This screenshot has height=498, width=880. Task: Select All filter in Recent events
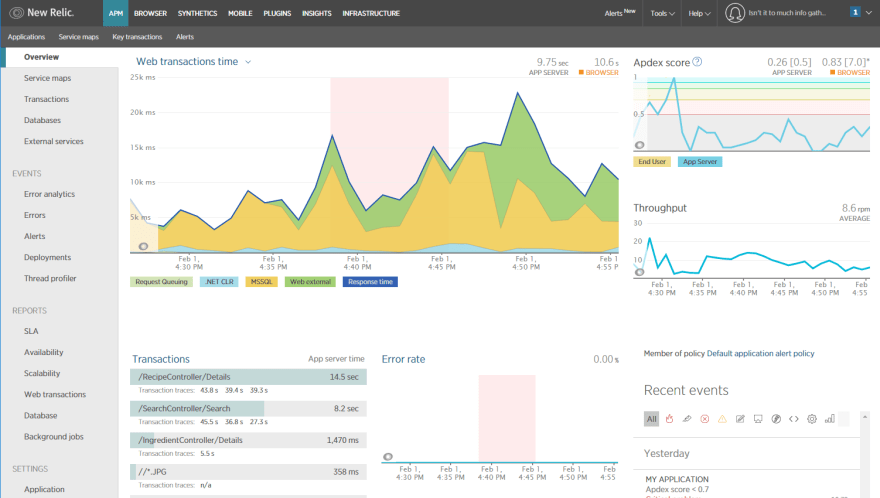651,419
